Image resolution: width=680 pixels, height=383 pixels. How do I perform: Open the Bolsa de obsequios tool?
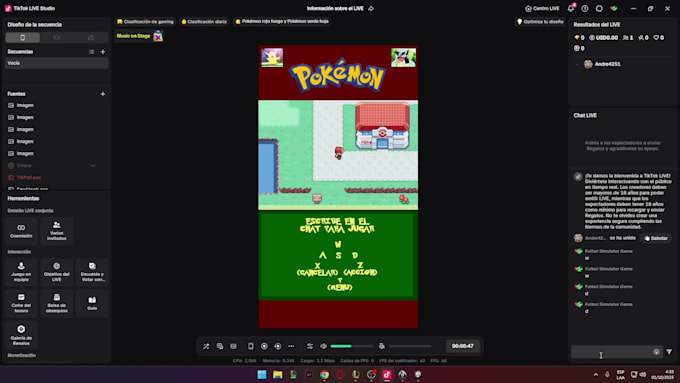pos(57,303)
